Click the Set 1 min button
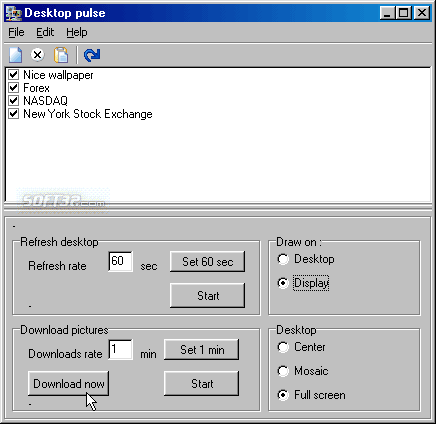The height and width of the screenshot is (424, 436). pyautogui.click(x=202, y=350)
